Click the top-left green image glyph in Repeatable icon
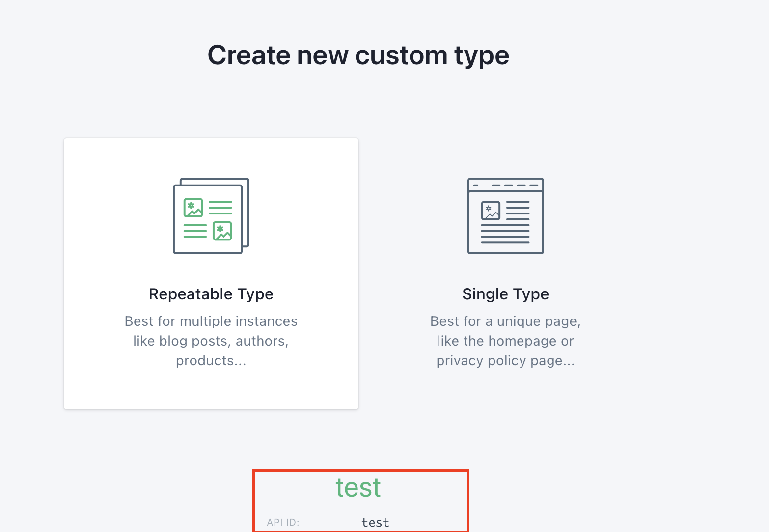This screenshot has width=769, height=532. [x=193, y=208]
